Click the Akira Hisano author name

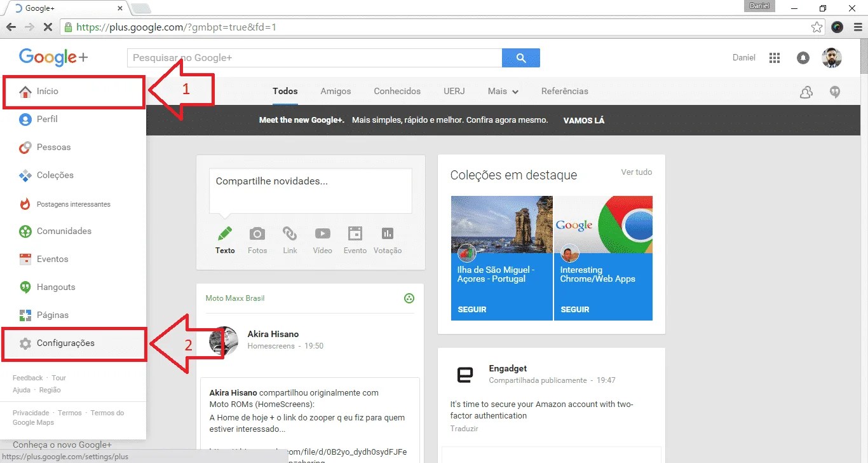click(x=273, y=334)
